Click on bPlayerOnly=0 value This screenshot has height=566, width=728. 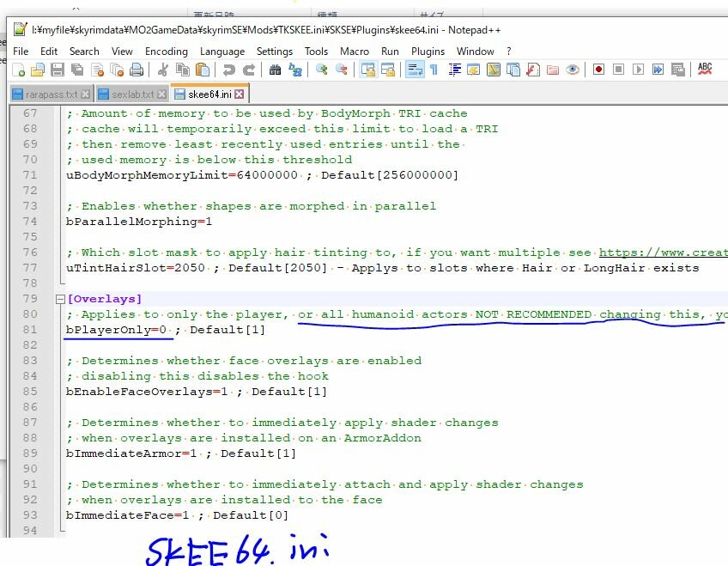pyautogui.click(x=116, y=330)
